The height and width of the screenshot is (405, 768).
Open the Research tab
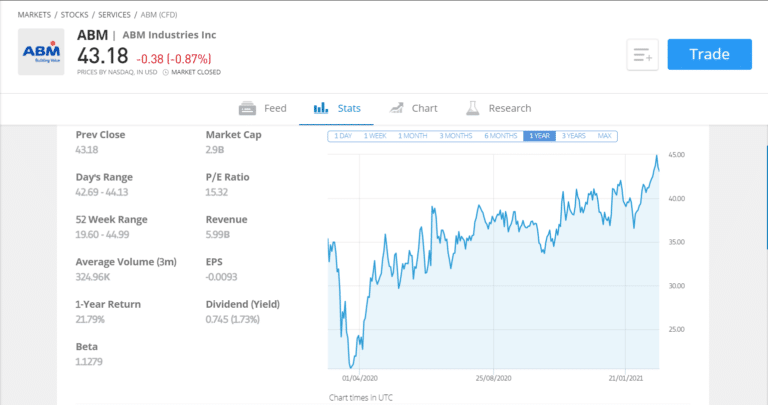tap(499, 108)
